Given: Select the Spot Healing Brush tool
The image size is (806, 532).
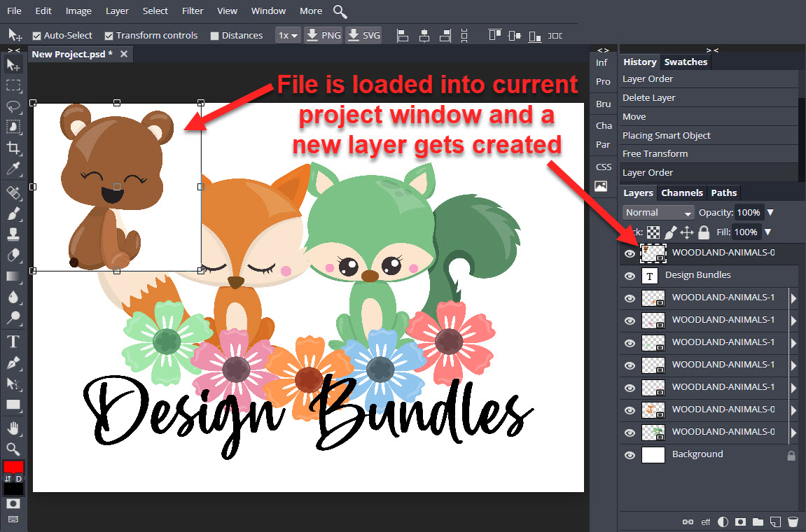Looking at the screenshot, I should pos(13,192).
